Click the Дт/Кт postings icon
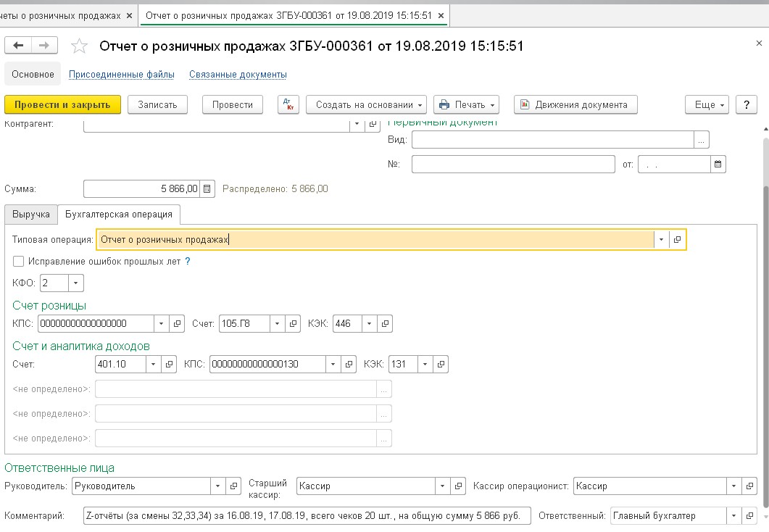 coord(288,104)
